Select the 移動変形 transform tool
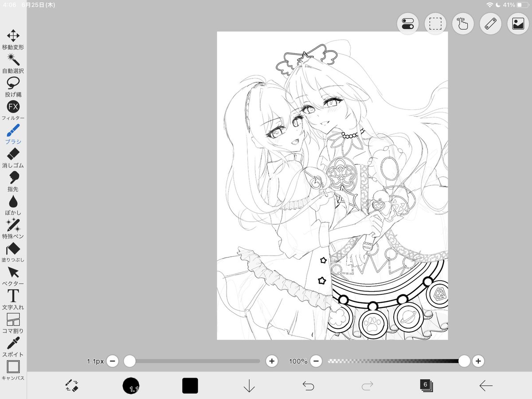Screen dimensions: 532x399 point(13,40)
